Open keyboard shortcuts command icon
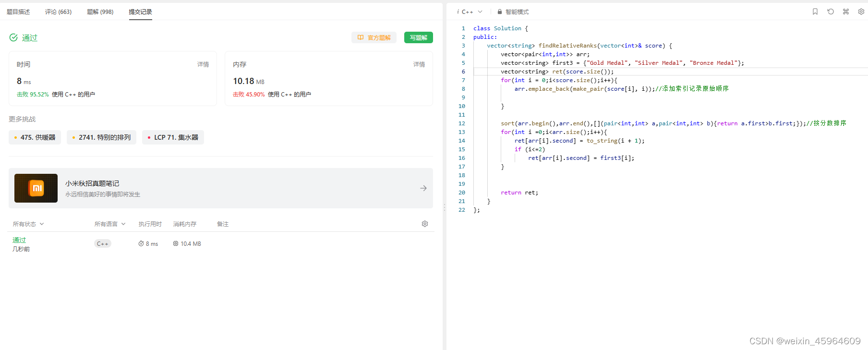The image size is (868, 350). 846,12
